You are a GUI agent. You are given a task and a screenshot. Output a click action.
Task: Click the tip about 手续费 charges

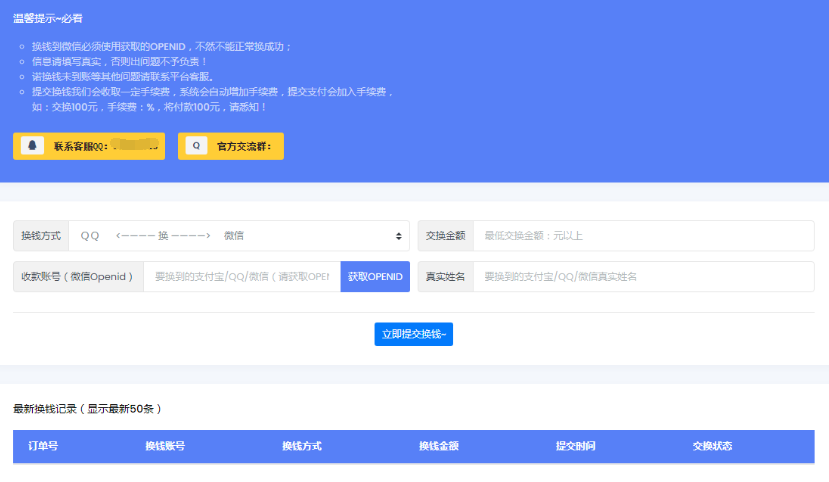tap(213, 99)
